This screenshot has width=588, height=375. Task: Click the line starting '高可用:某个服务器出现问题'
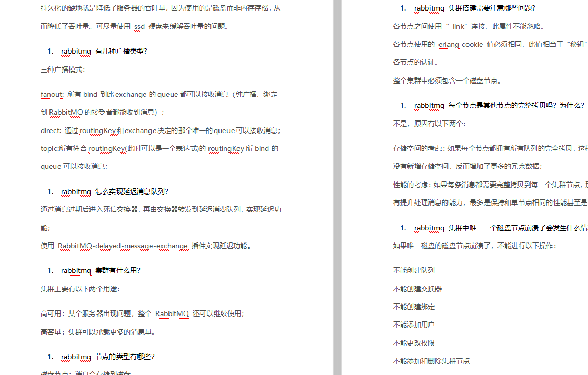(142, 313)
